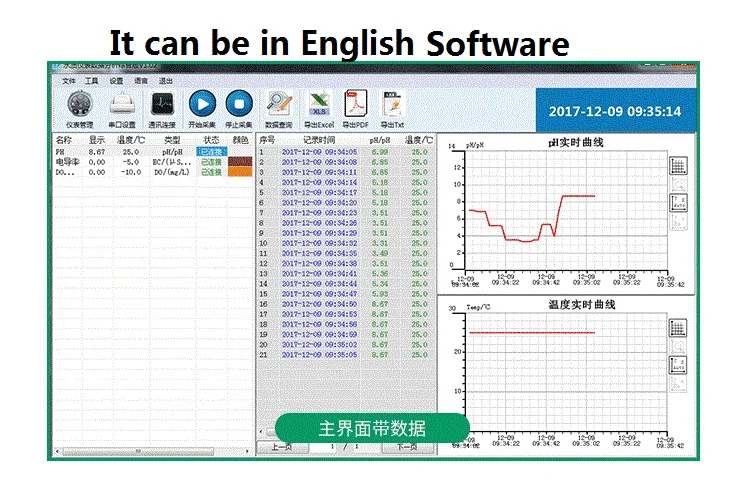Select the 电导率 instrument row

coord(153,162)
